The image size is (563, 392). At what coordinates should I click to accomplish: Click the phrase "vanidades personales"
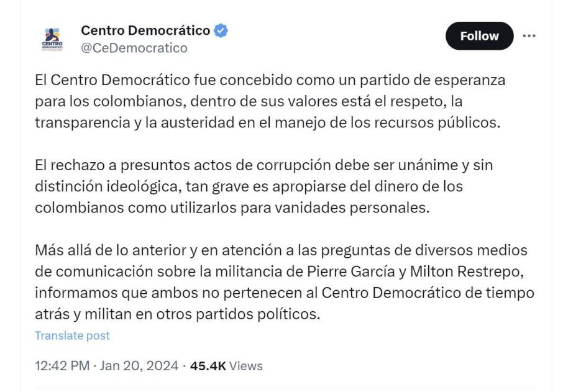[361, 207]
